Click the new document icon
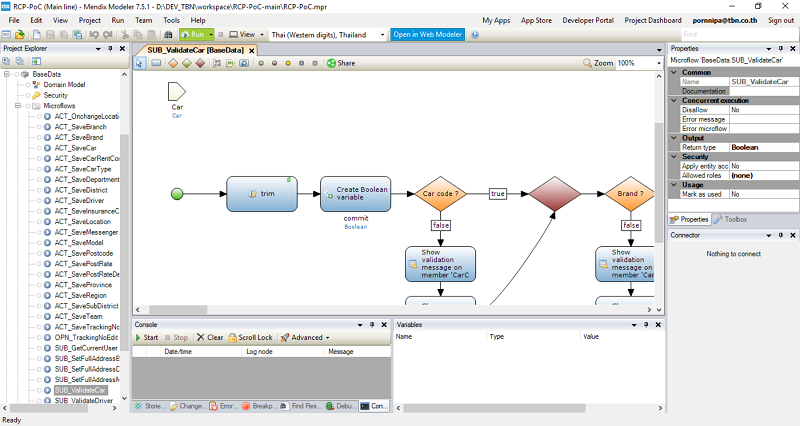 pyautogui.click(x=37, y=35)
